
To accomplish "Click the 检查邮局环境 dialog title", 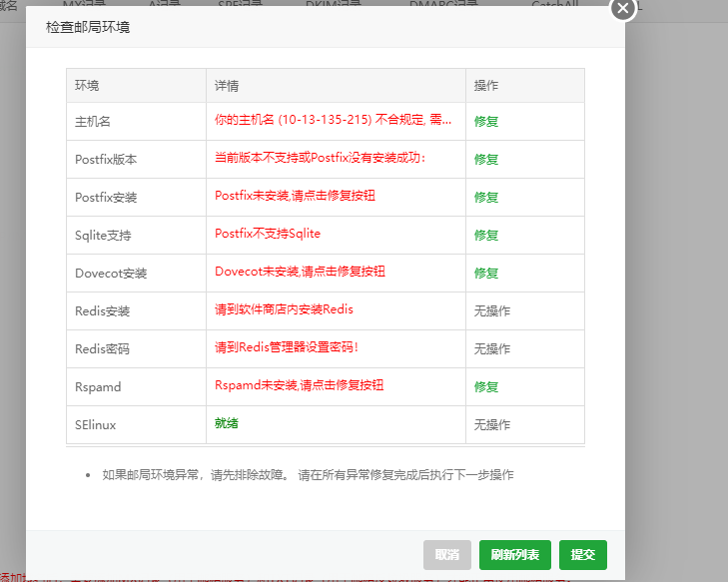I will pyautogui.click(x=88, y=27).
